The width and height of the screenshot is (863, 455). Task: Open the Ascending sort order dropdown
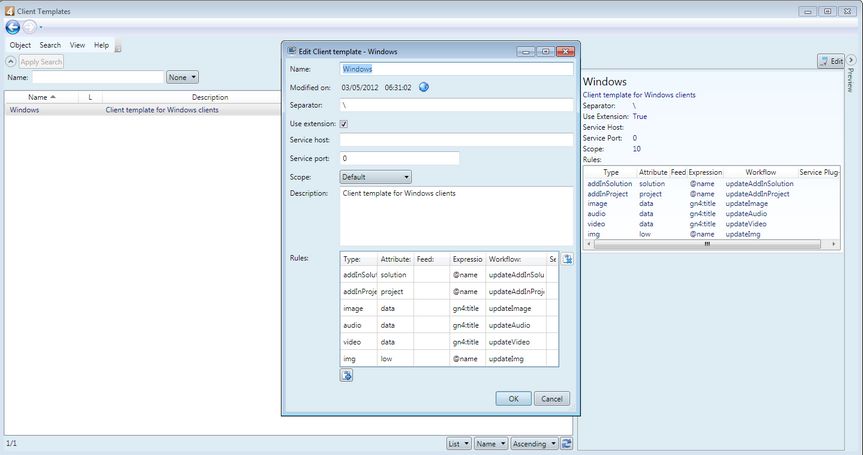coord(534,443)
